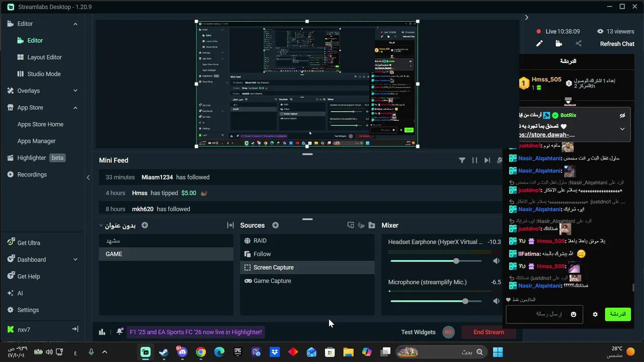Select the GAME scene
This screenshot has height=362, width=644.
click(166, 254)
